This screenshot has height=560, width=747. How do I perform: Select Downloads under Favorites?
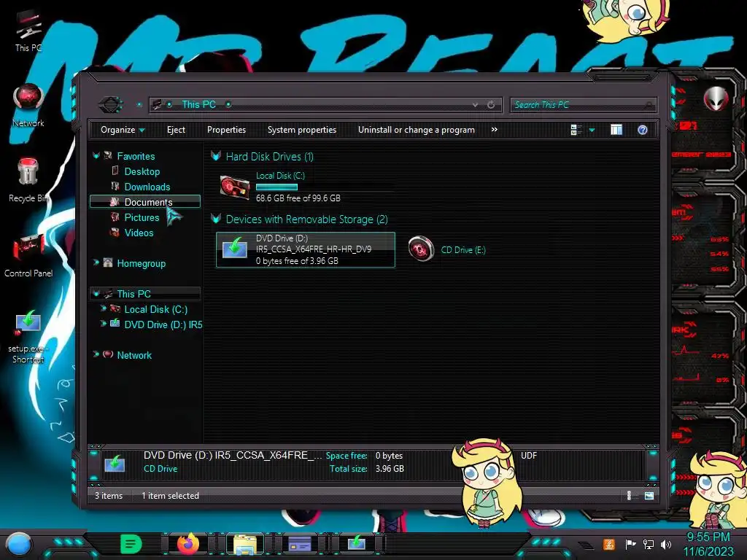point(147,187)
